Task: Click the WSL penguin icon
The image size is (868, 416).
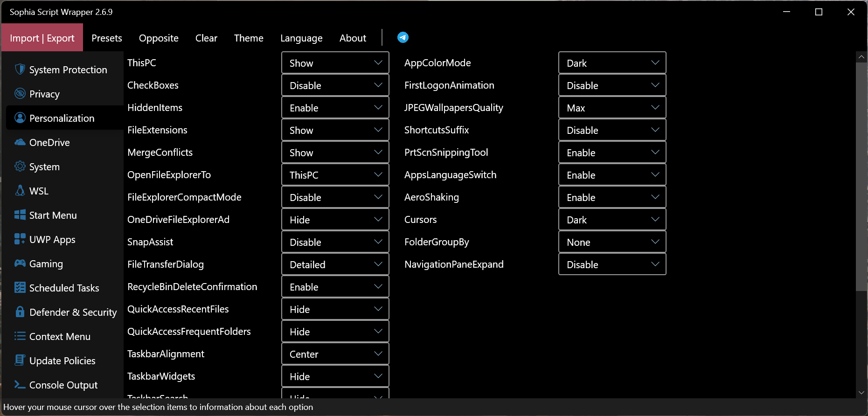Action: click(20, 190)
